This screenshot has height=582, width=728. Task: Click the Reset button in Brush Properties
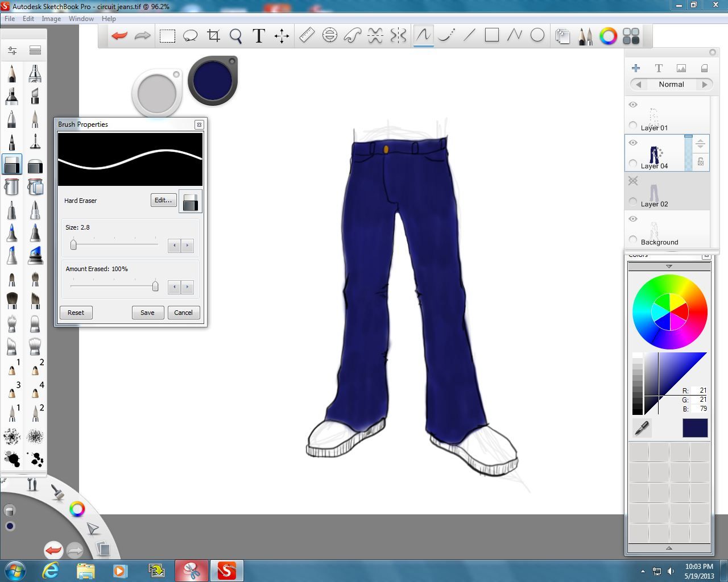(76, 312)
